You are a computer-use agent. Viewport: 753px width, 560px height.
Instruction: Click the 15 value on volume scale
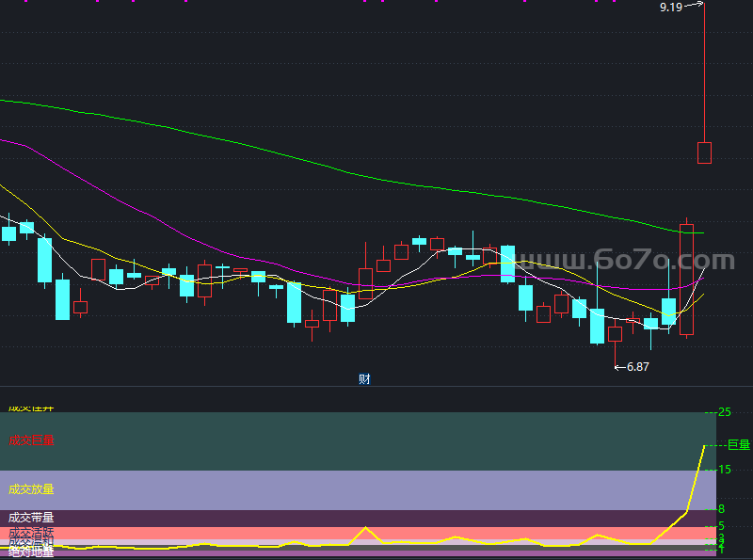(x=724, y=470)
